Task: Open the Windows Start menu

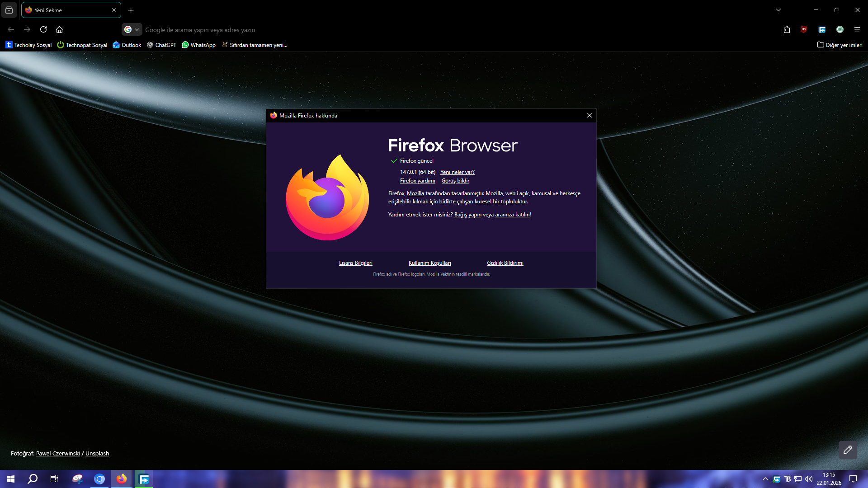Action: coord(11,479)
